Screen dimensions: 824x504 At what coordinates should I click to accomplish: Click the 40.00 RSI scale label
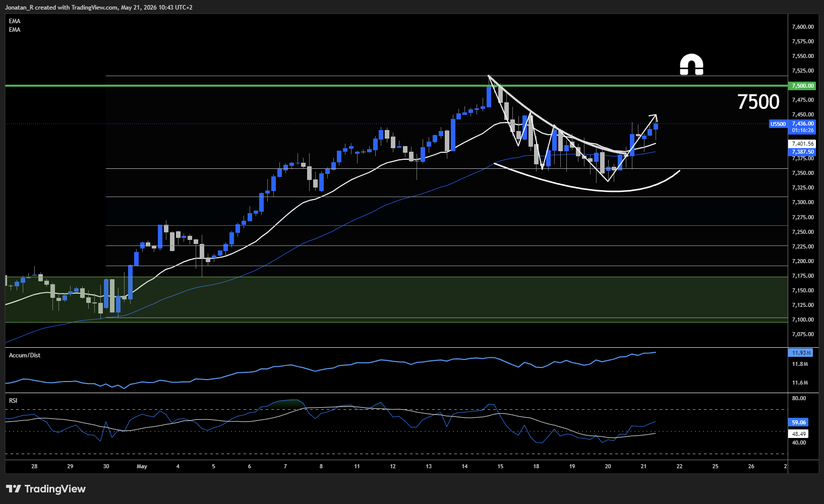(799, 443)
